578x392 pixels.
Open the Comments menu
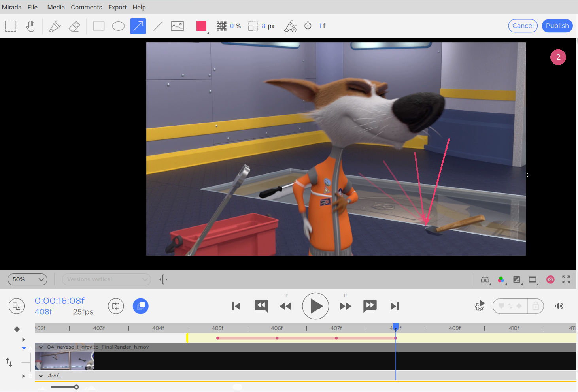point(87,7)
